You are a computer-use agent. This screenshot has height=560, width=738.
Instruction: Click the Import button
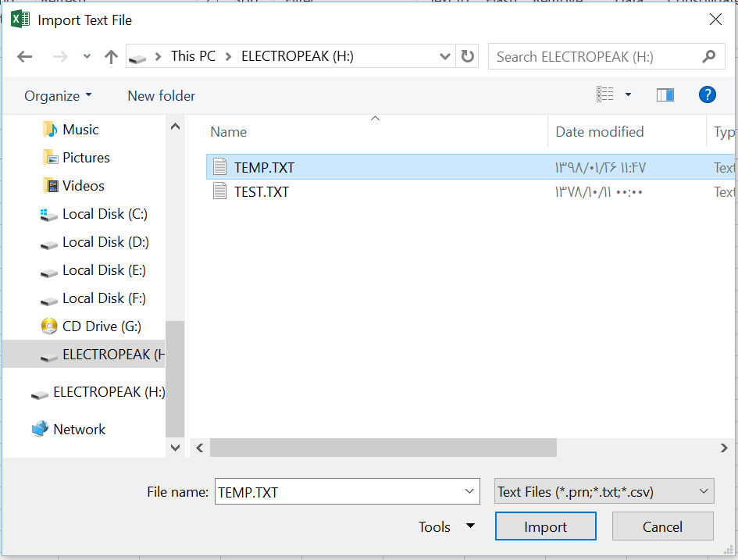[545, 526]
